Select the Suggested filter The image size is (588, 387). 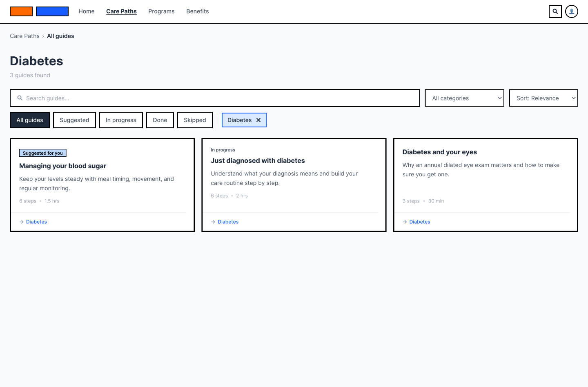(74, 120)
